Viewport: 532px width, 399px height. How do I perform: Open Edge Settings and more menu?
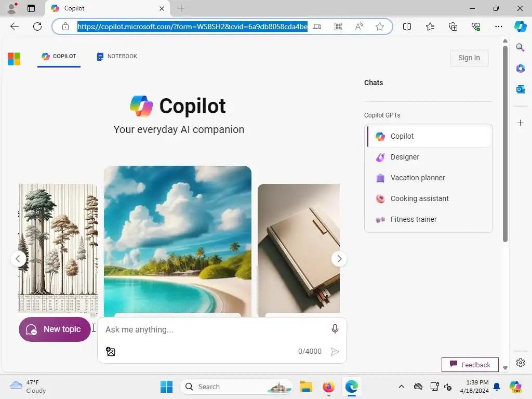498,26
